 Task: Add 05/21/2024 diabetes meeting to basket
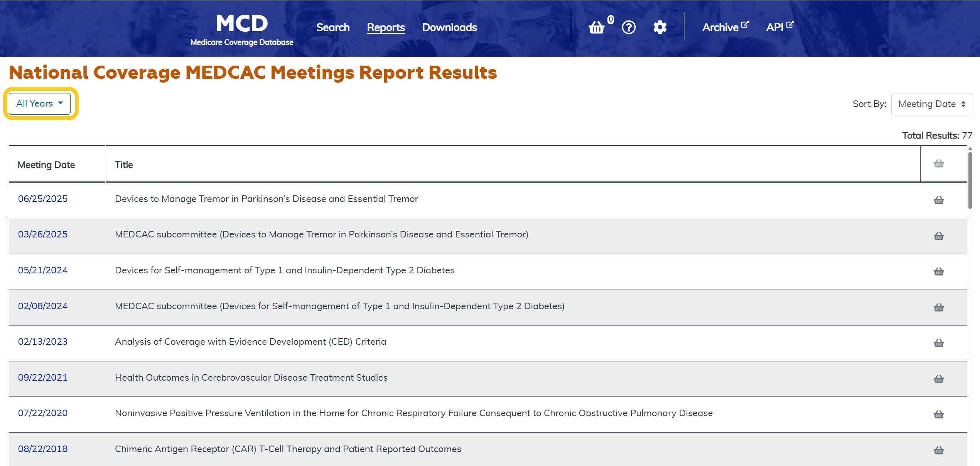click(x=938, y=271)
